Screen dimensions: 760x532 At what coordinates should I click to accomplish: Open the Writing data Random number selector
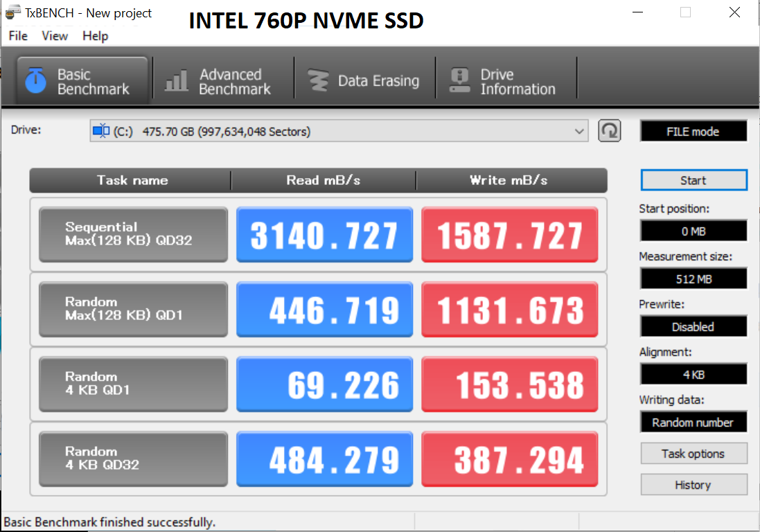693,423
